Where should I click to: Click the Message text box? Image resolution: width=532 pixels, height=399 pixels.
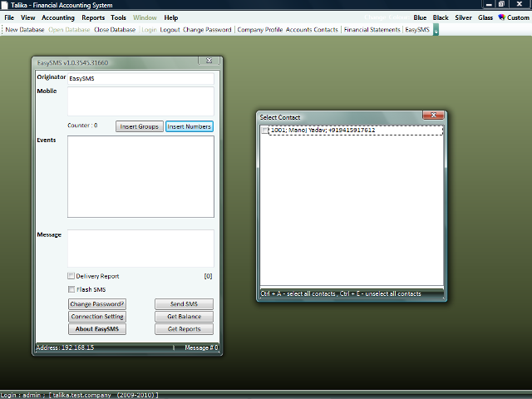pyautogui.click(x=140, y=248)
